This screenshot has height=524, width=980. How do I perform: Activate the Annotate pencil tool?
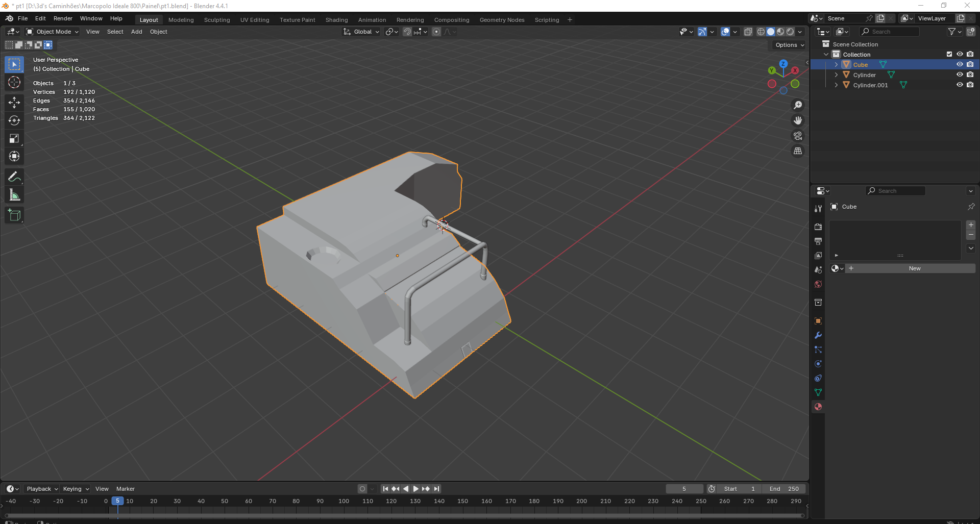point(14,177)
